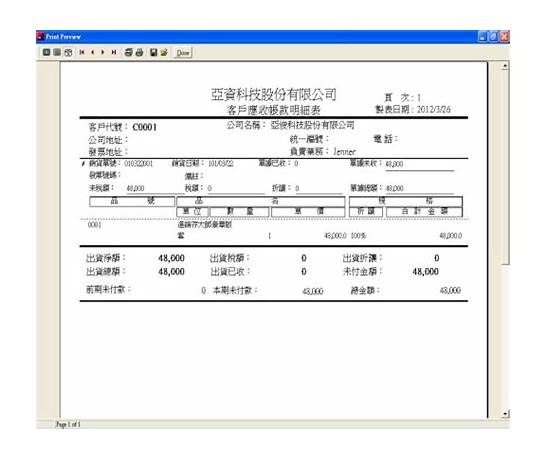Viewport: 546px width, 459px height.
Task: Go to the previous page
Action: [x=93, y=52]
